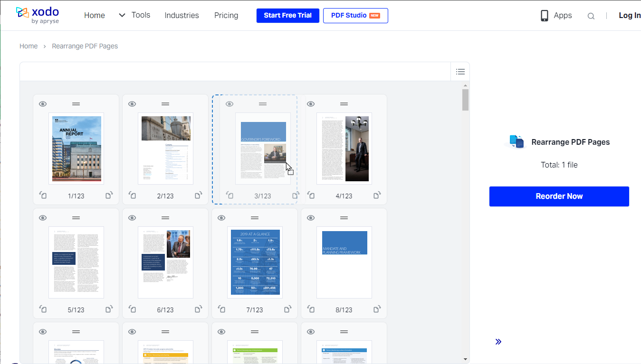Rotate page 2/123 clockwise
Viewport: 641px width, 364px height.
198,195
